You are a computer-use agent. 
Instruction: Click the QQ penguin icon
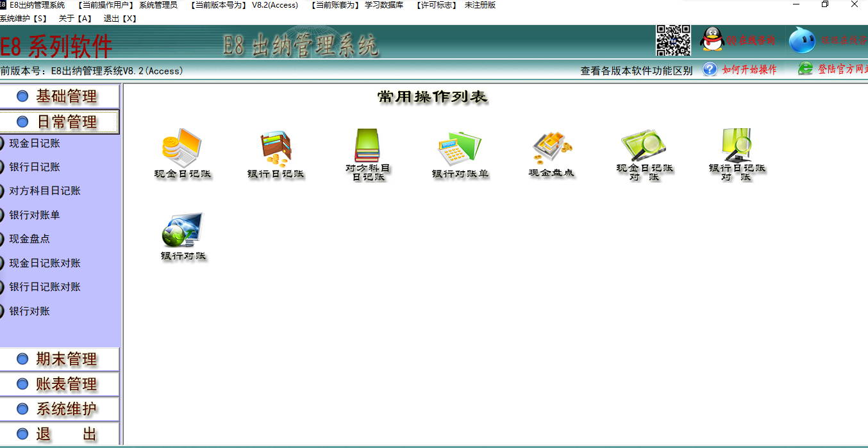[712, 40]
